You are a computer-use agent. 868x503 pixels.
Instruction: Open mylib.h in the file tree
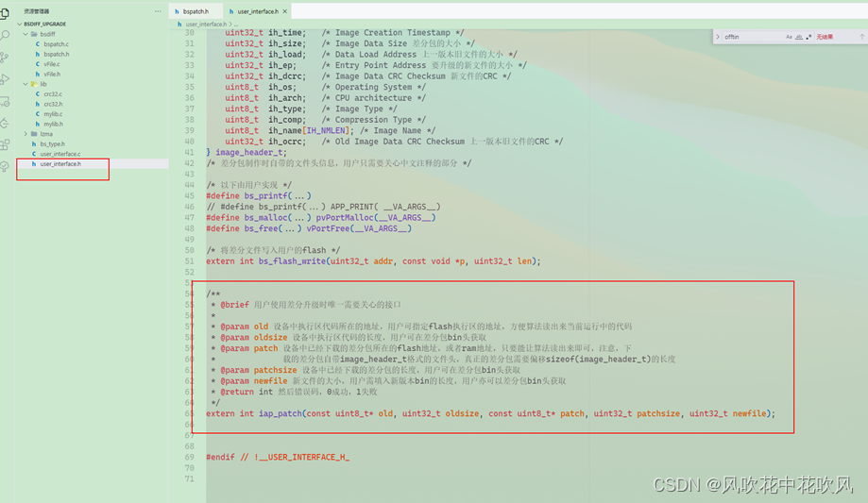point(53,124)
